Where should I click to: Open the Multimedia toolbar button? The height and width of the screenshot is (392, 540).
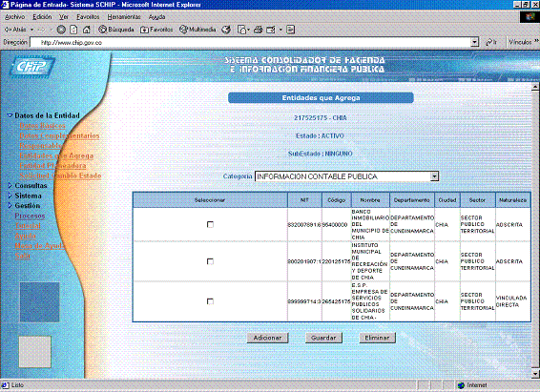tap(197, 30)
